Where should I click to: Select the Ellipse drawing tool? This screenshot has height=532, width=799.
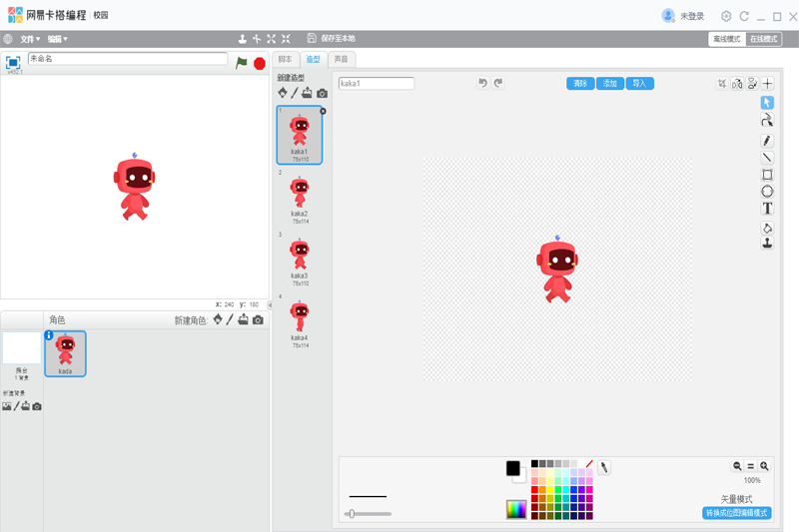coord(767,192)
